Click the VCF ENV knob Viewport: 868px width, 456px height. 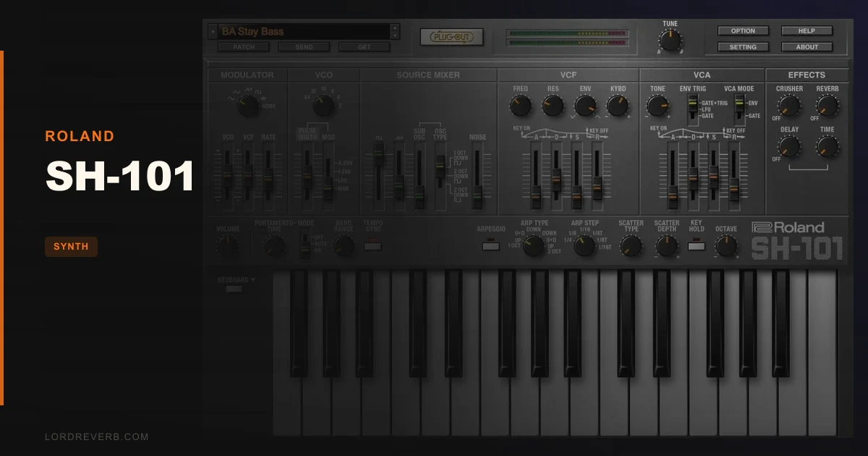(585, 106)
